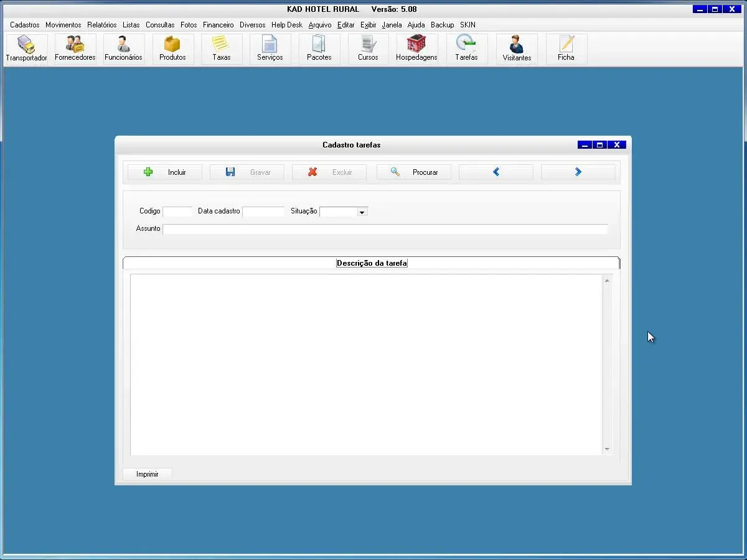Open Fornecedores from the toolbar
The height and width of the screenshot is (560, 747).
click(x=75, y=49)
